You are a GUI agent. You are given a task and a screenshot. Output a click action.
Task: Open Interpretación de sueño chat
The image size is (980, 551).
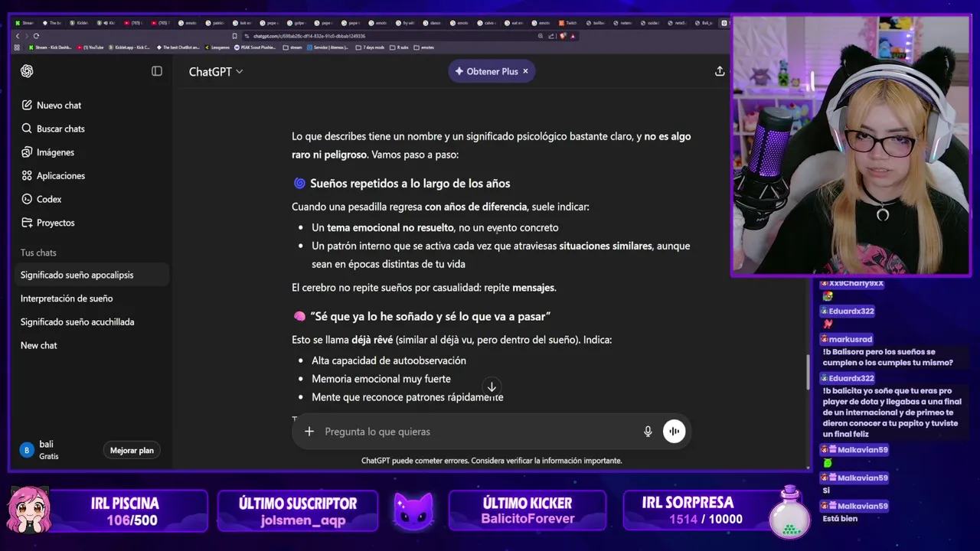pos(92,298)
